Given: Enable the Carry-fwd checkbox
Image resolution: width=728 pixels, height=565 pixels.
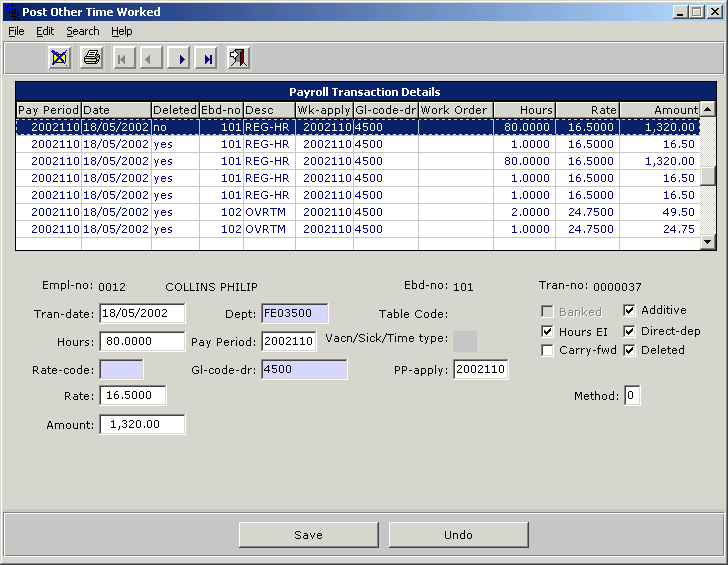Looking at the screenshot, I should 548,351.
